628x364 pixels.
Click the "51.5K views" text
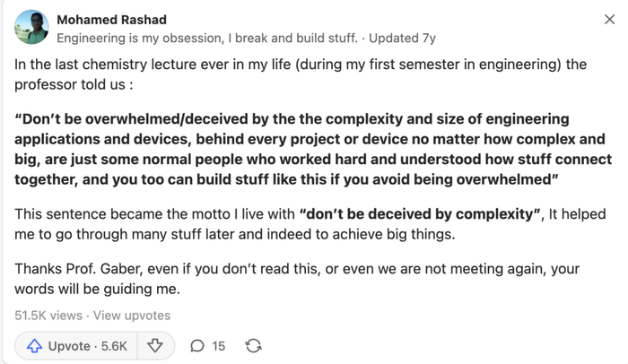[x=48, y=316]
